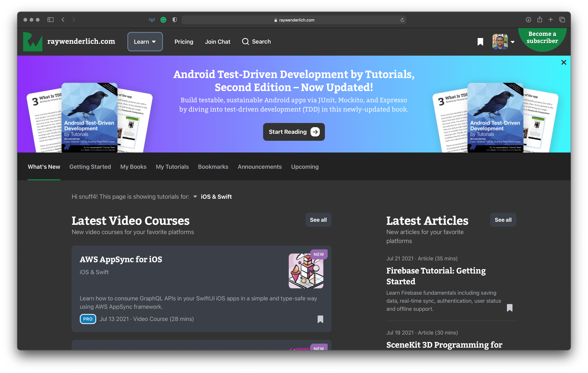588x373 pixels.
Task: Open the My Tutorials tab
Action: [x=172, y=167]
